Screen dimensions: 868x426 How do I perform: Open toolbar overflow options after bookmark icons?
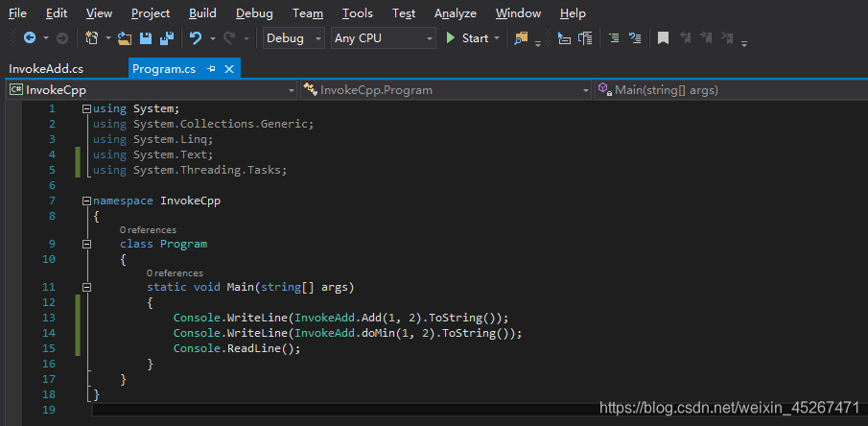click(744, 43)
